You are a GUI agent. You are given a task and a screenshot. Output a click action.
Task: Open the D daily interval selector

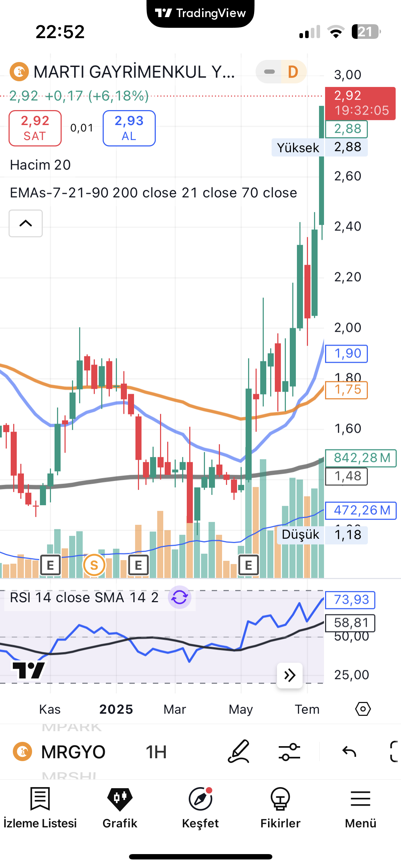coord(293,72)
